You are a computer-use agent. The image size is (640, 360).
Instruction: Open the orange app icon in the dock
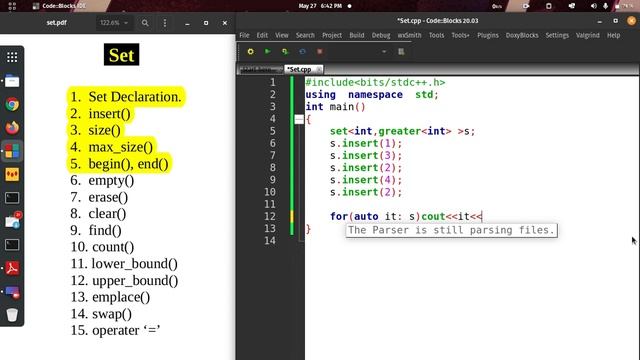point(12,175)
